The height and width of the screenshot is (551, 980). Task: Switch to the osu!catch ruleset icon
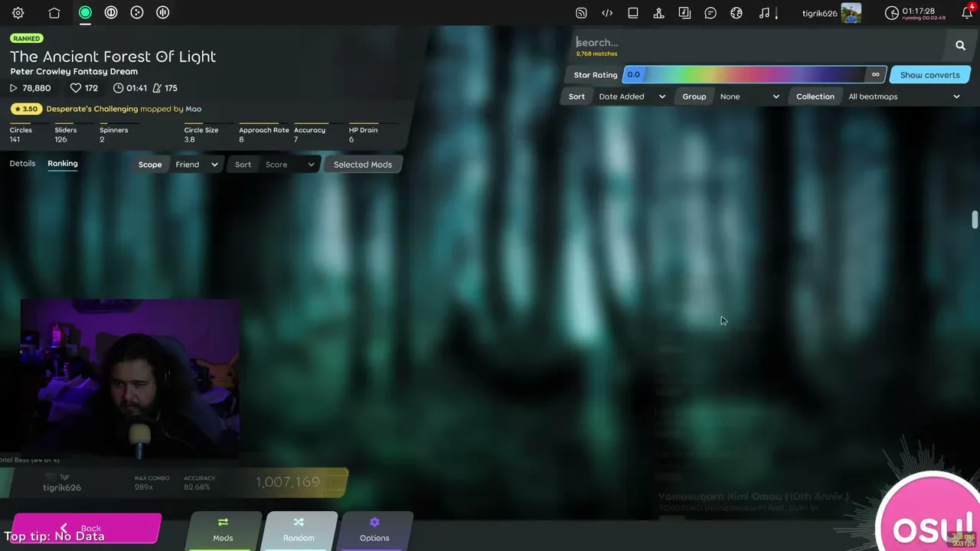coord(137,12)
